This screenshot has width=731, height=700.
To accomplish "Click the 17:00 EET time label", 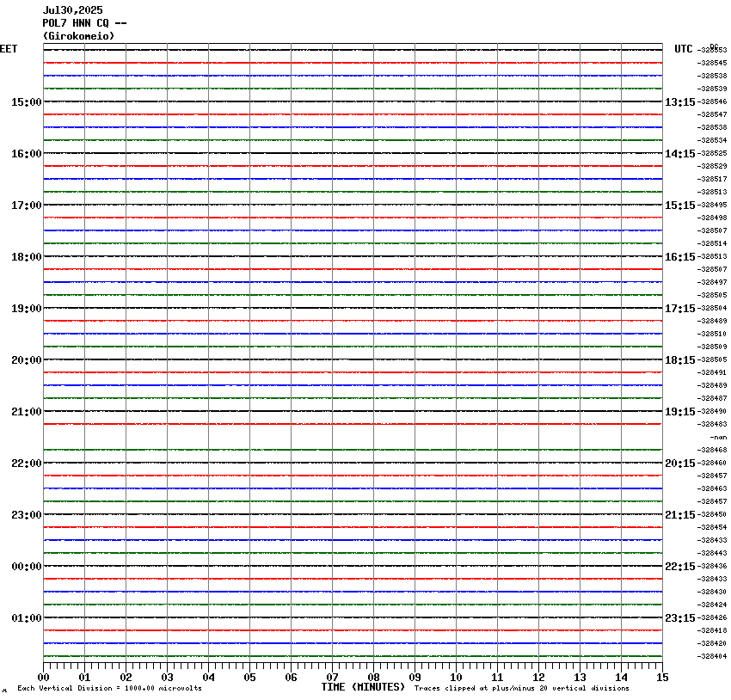I will pos(27,206).
